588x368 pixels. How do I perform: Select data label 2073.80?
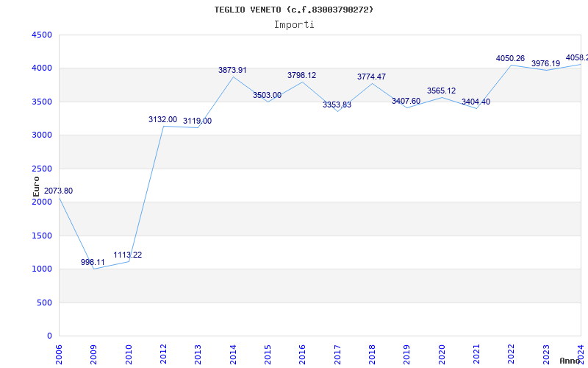click(59, 191)
